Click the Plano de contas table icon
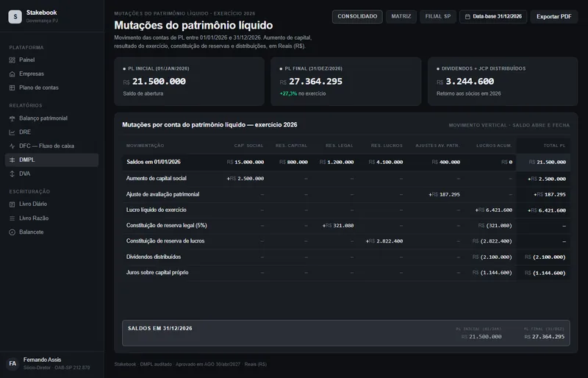The width and height of the screenshot is (588, 378). pos(12,88)
